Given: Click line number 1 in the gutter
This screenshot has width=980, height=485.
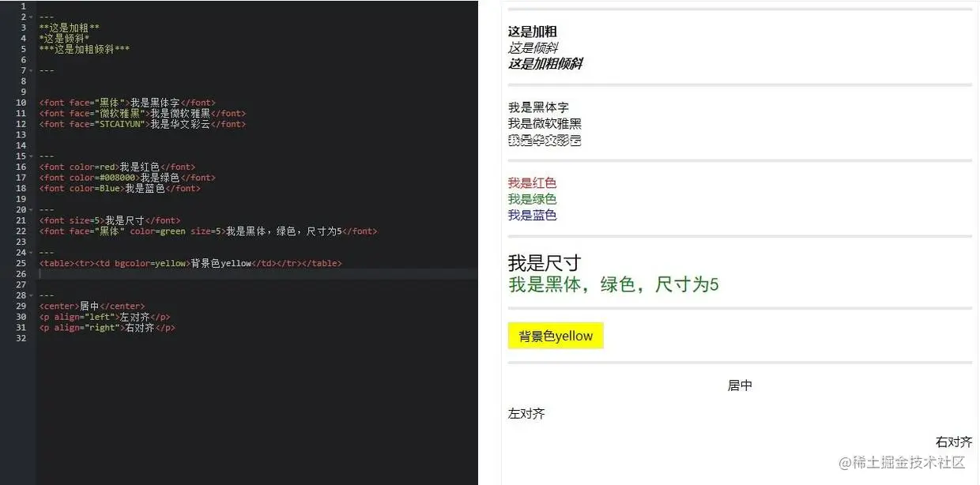Looking at the screenshot, I should [x=24, y=6].
